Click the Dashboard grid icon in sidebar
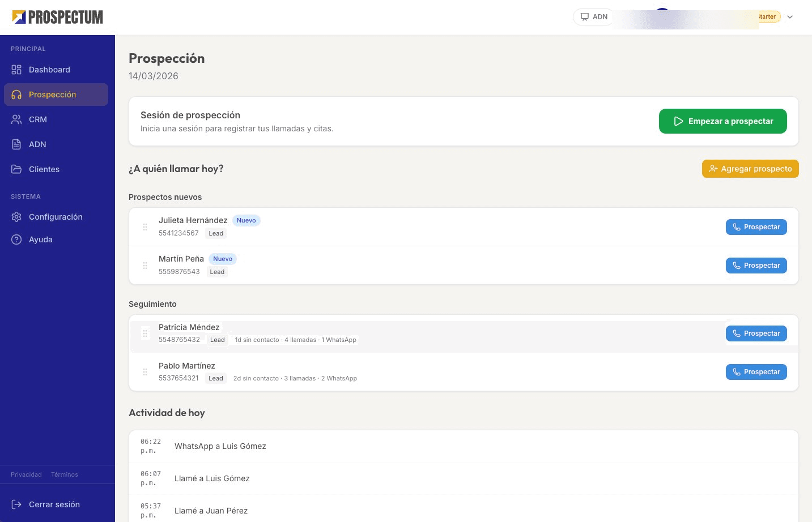 [16, 70]
